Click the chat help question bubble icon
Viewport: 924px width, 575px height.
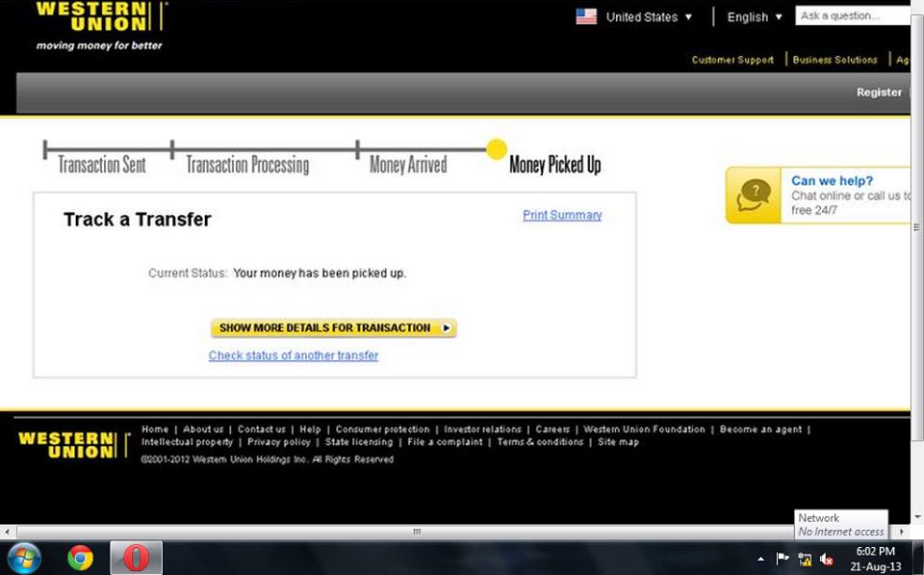click(x=753, y=196)
